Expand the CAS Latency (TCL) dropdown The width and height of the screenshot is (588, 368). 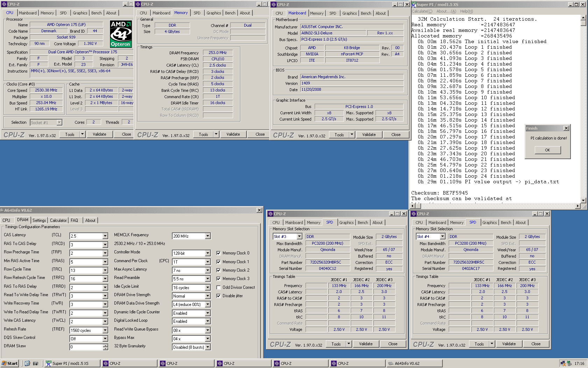105,236
